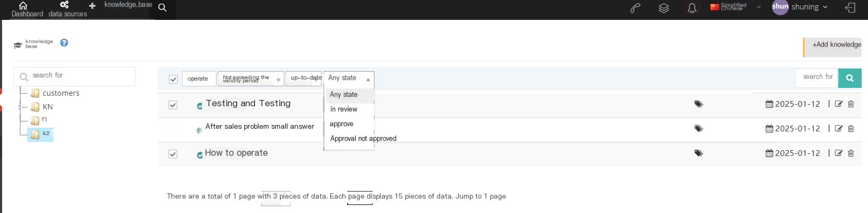Image resolution: width=868 pixels, height=213 pixels.
Task: Open How to operate article title
Action: 236,153
